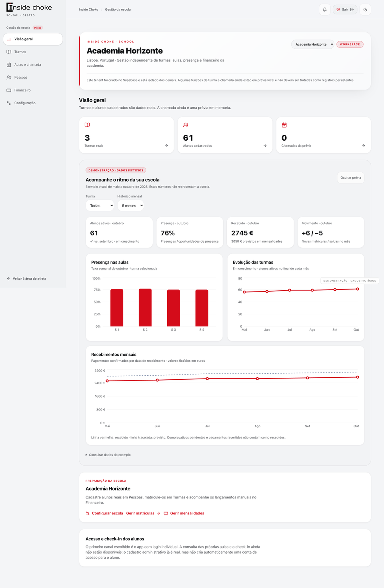Click the people icon on Alunos cadastrados card
The image size is (384, 588).
tap(186, 125)
